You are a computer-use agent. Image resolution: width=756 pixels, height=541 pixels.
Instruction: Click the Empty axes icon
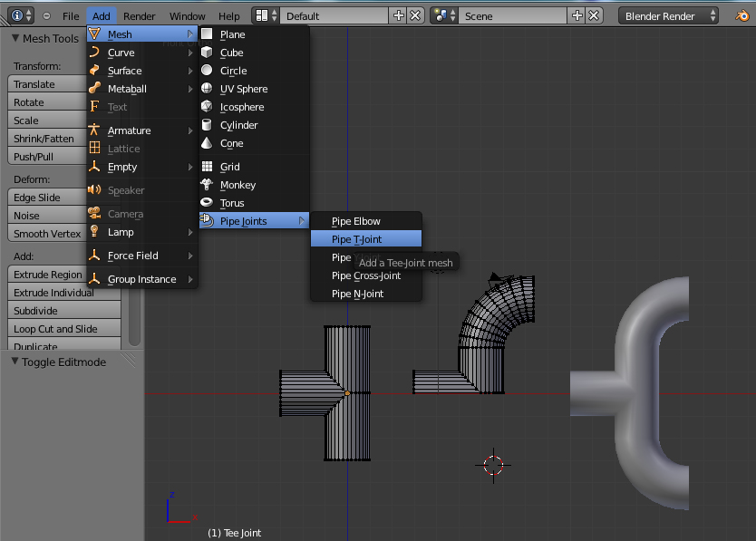(94, 167)
